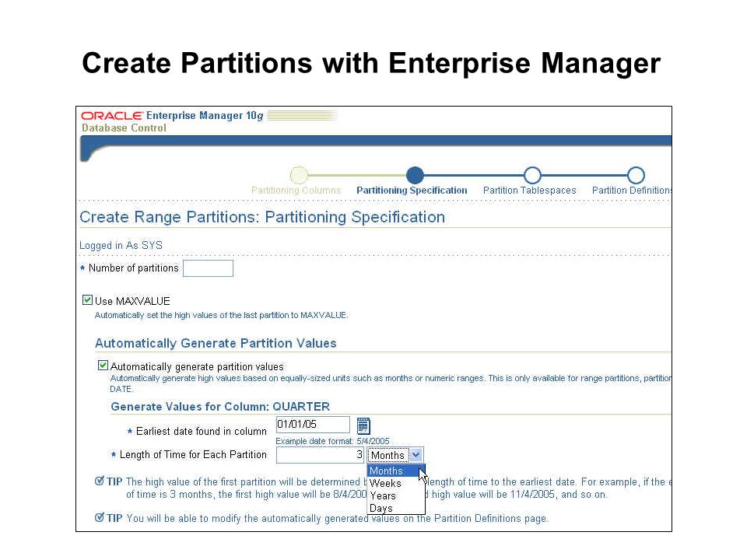Click the Earliest date found in column label
The height and width of the screenshot is (560, 747).
202,432
